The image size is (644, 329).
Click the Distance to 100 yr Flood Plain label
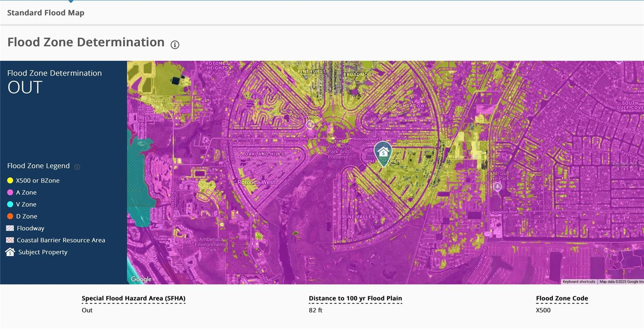pos(355,298)
